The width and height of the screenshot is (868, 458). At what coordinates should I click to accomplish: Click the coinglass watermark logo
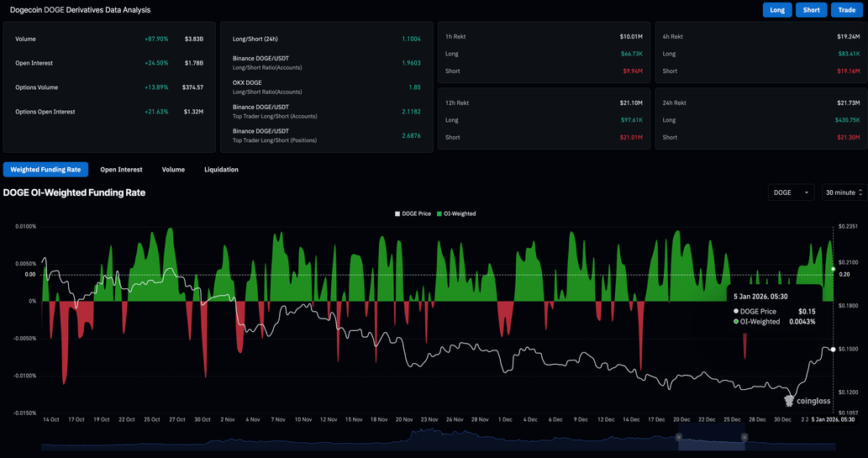pyautogui.click(x=807, y=400)
